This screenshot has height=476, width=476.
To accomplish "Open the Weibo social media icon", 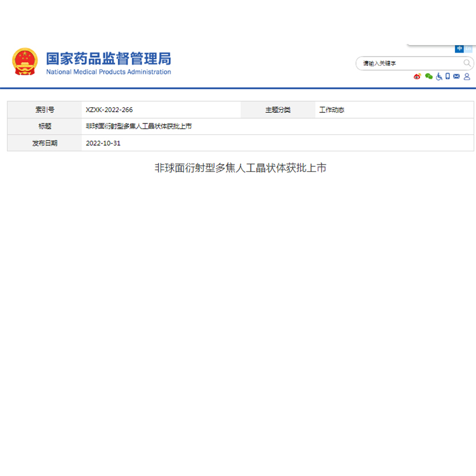I will click(418, 77).
